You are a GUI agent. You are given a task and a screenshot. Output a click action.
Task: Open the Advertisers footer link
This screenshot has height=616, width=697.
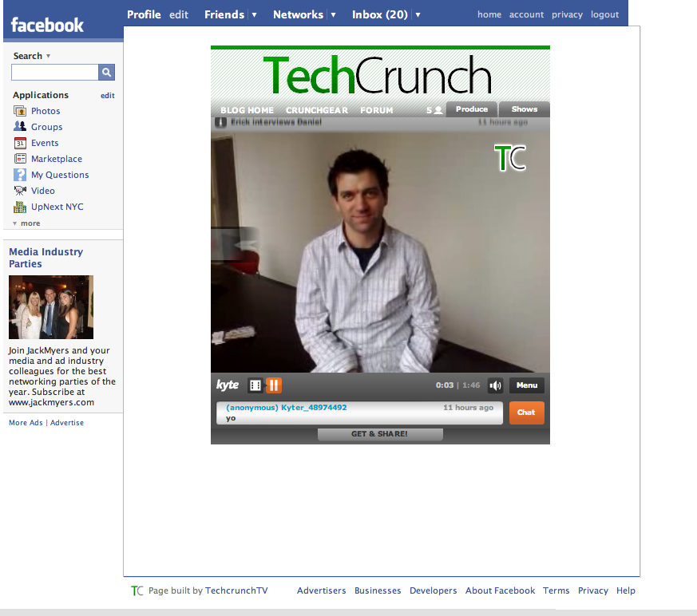[x=322, y=590]
